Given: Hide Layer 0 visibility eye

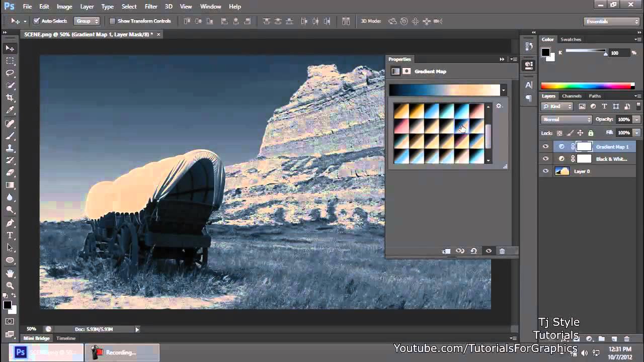Looking at the screenshot, I should (x=545, y=171).
